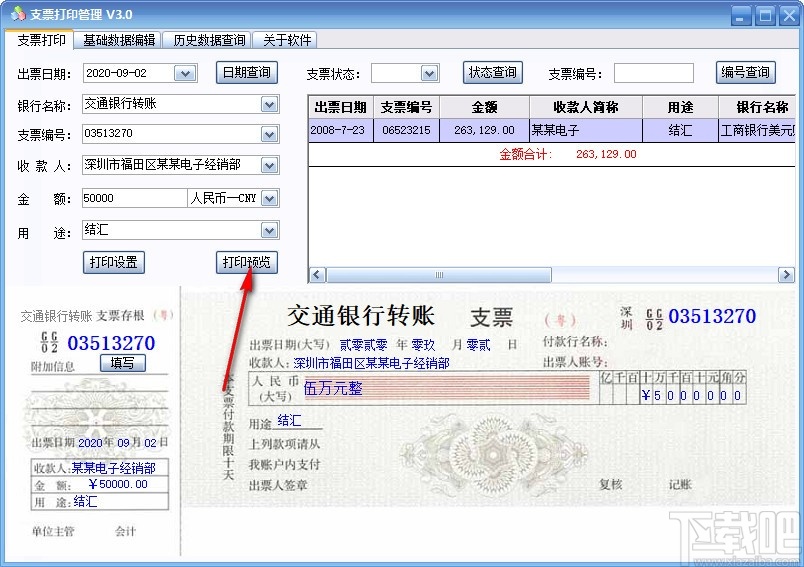This screenshot has height=567, width=804.
Task: Select the 2008-7-23 date cell in the table
Action: coord(340,130)
